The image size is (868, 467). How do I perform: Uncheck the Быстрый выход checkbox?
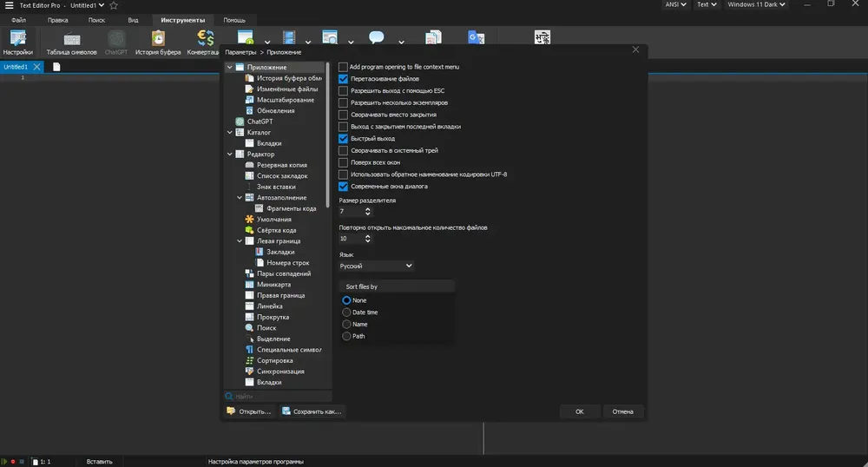click(x=343, y=138)
